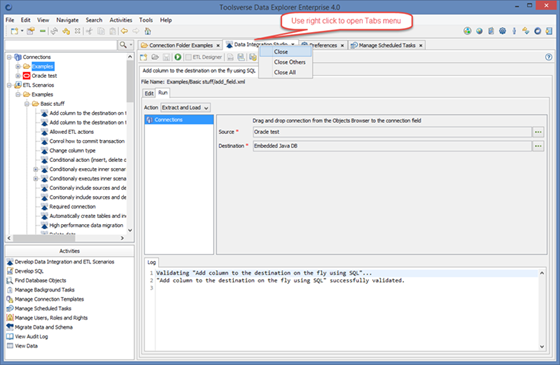Go forward with the grey right arrow
Viewport: 560px width, 365px height.
pos(136,31)
